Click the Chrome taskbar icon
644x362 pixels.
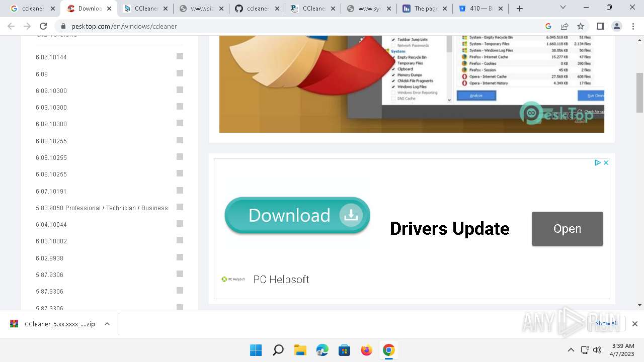tap(389, 350)
